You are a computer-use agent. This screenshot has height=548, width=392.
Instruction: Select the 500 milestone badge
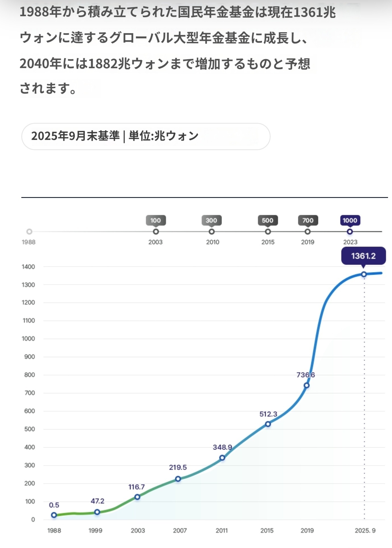267,220
